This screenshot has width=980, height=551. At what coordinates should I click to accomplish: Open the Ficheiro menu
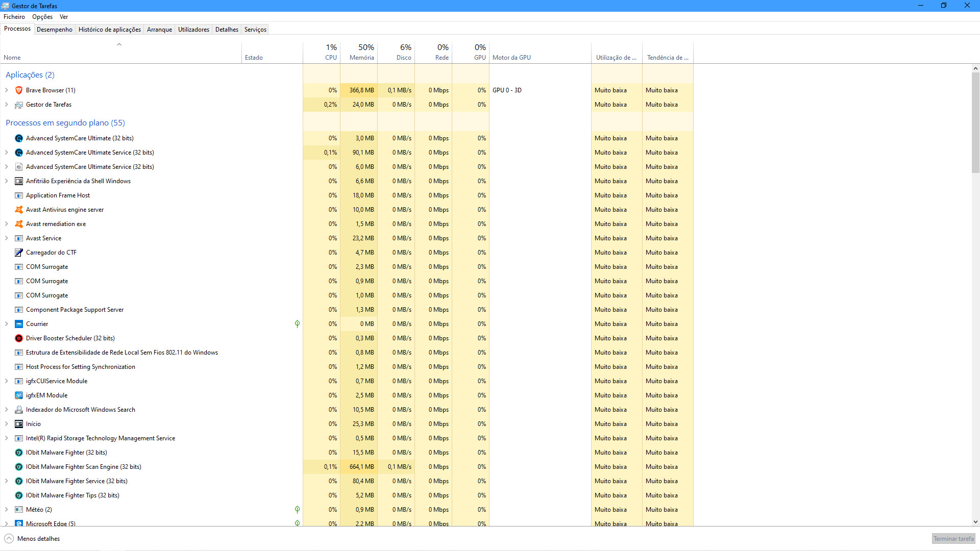click(x=14, y=17)
